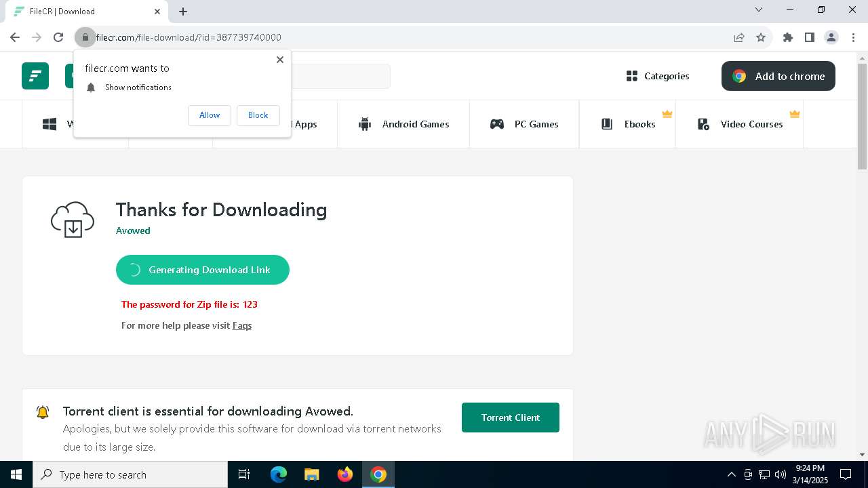The image size is (868, 488).
Task: Open volume control in tray
Action: coord(781,474)
